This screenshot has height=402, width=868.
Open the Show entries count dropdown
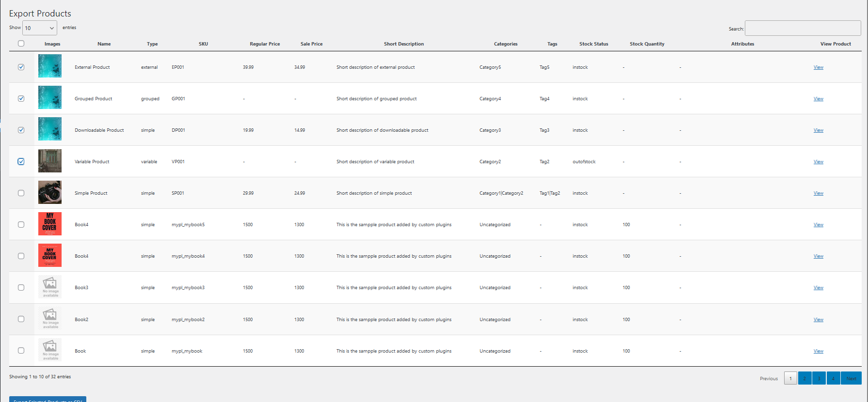click(x=40, y=28)
